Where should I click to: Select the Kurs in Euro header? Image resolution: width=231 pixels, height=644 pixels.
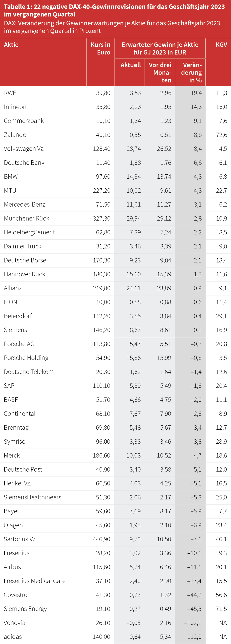(100, 48)
